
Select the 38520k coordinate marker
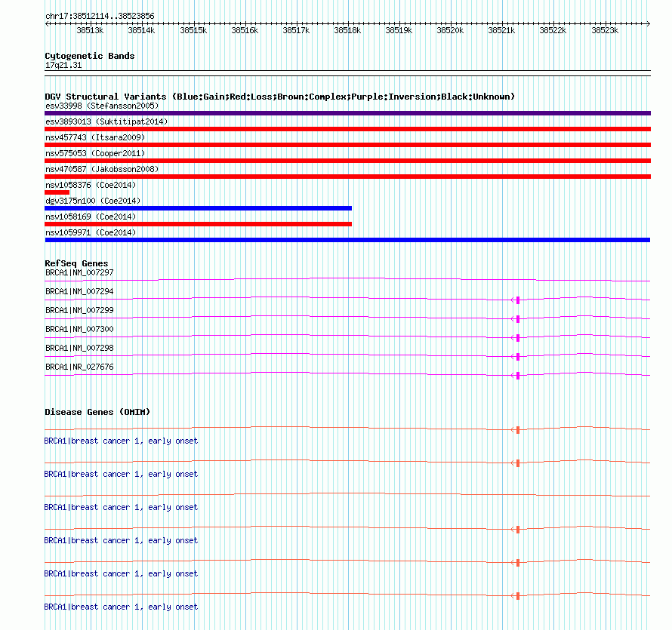450,30
